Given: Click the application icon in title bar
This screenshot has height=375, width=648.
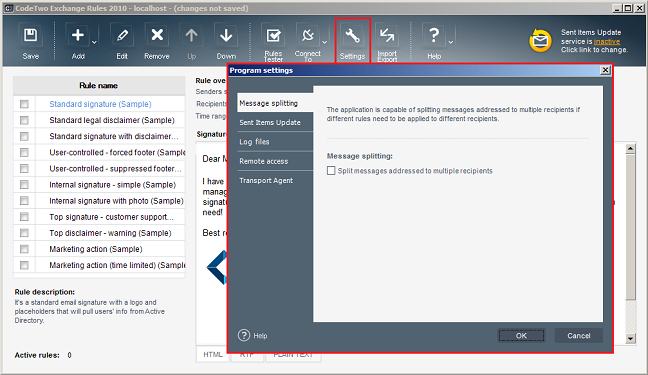Looking at the screenshot, I should (9, 8).
